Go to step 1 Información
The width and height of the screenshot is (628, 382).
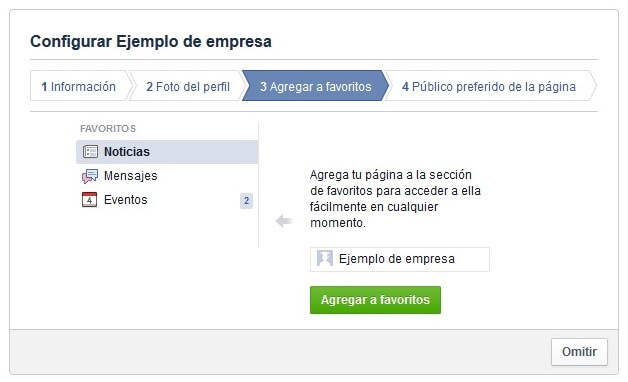78,86
